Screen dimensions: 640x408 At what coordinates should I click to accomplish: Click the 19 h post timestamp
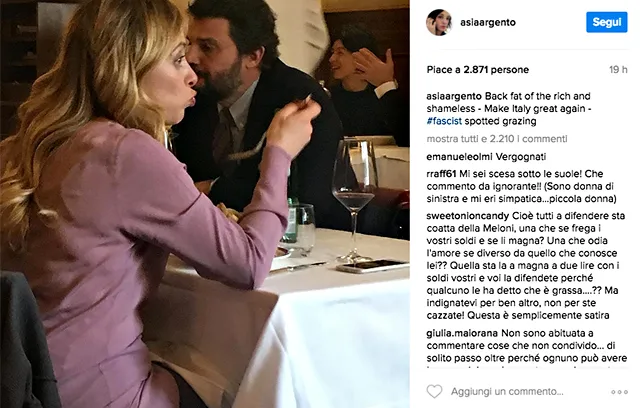click(618, 70)
